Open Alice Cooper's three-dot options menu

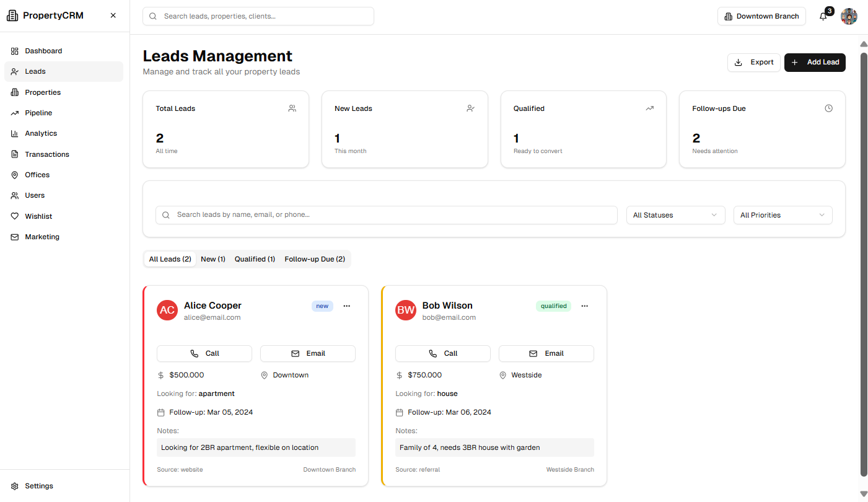(346, 306)
